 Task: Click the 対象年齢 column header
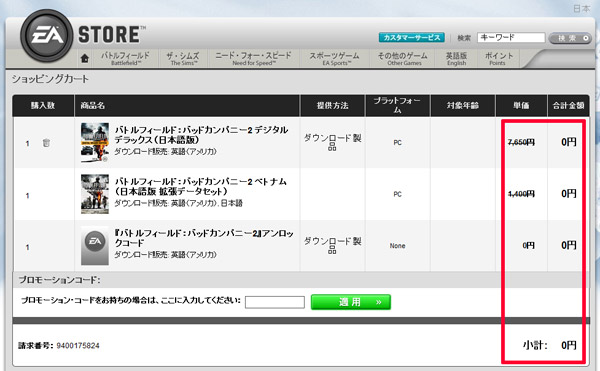click(x=463, y=106)
